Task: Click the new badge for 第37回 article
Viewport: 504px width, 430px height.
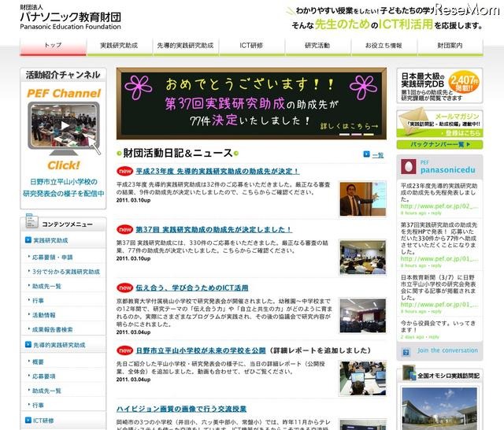Action: 125,229
